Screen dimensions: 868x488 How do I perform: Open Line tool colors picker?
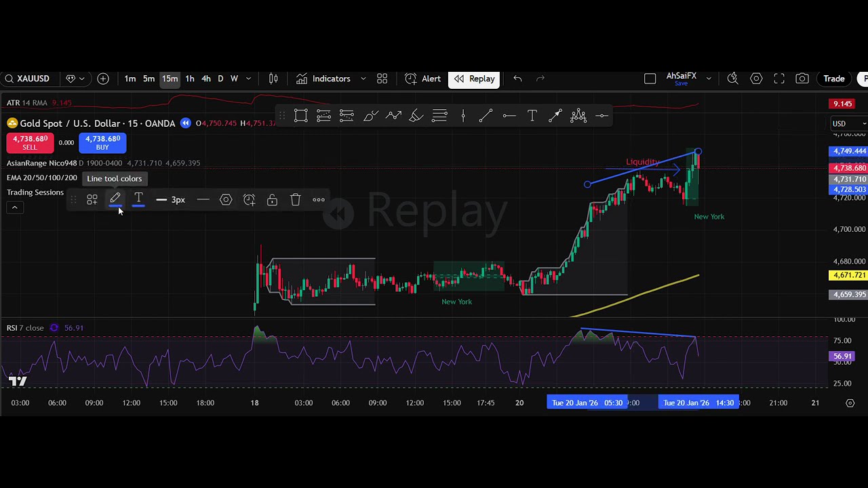115,200
